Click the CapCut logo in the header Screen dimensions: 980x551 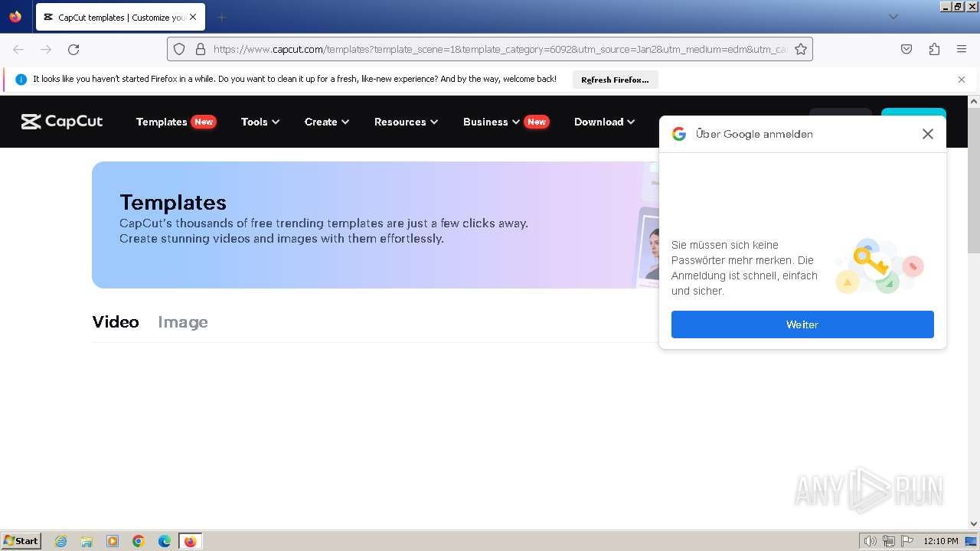pos(62,122)
